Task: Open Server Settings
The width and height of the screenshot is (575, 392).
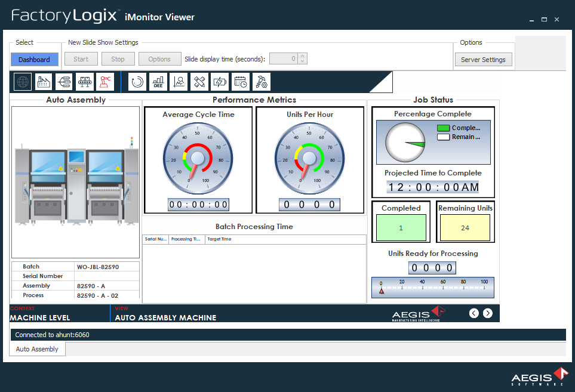Action: tap(484, 59)
